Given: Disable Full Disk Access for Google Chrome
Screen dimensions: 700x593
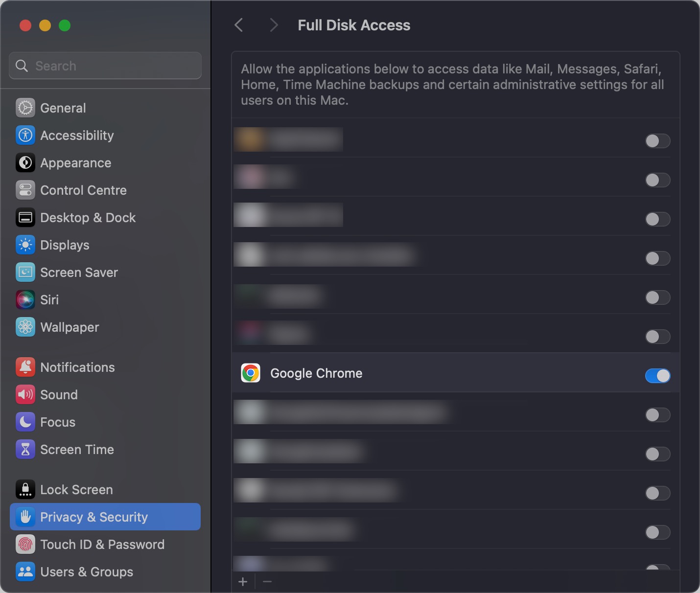Looking at the screenshot, I should 658,376.
